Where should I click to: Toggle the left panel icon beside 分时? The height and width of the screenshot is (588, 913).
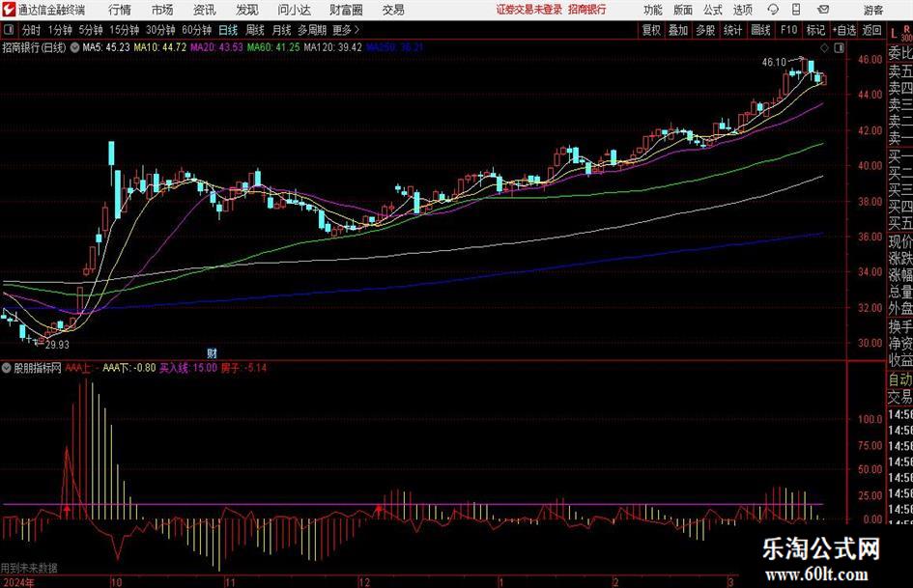(8, 30)
